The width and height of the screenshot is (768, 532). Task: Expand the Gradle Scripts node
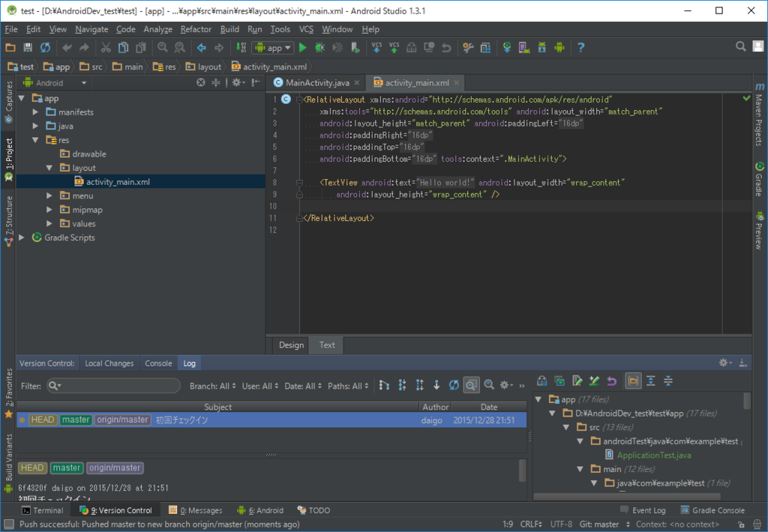point(22,238)
